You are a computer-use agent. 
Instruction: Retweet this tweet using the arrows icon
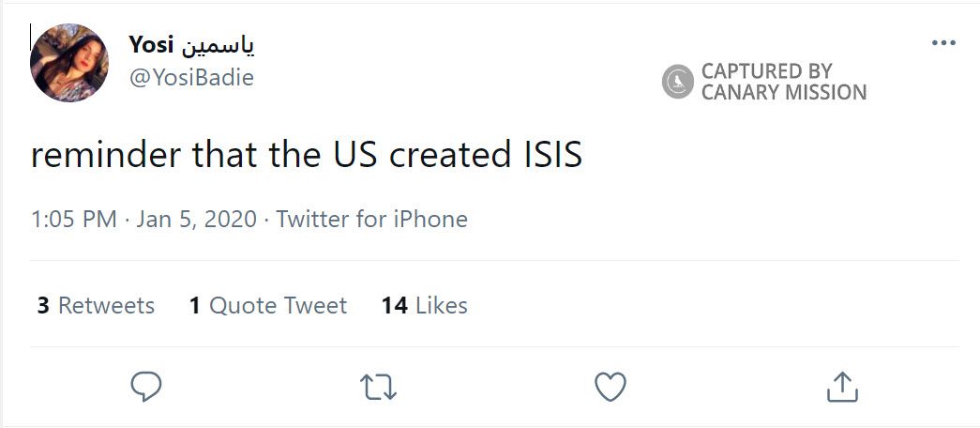tap(379, 386)
